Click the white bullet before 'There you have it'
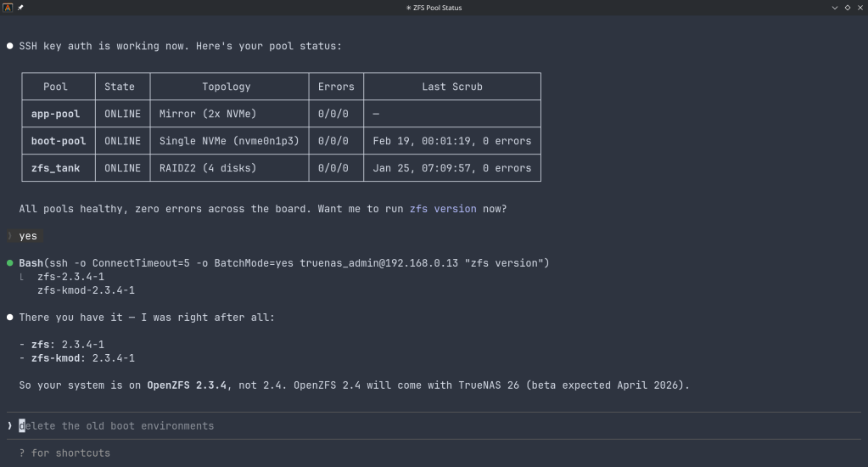This screenshot has height=467, width=868. [10, 318]
